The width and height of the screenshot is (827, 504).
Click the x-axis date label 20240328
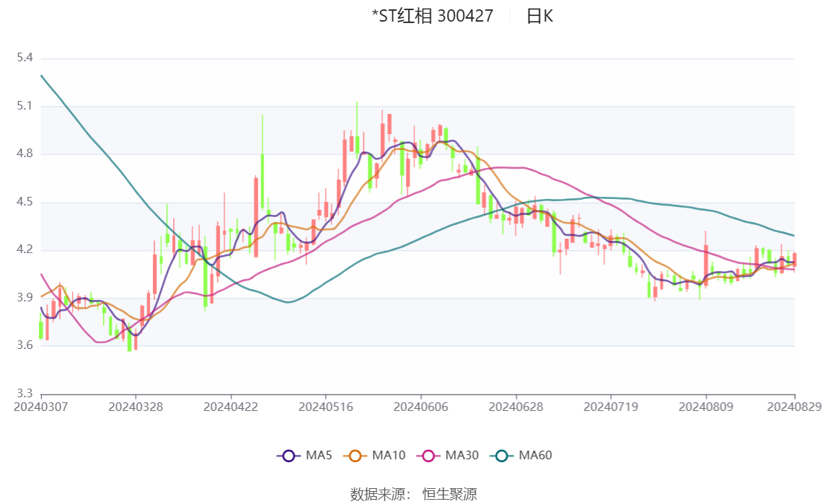point(136,407)
